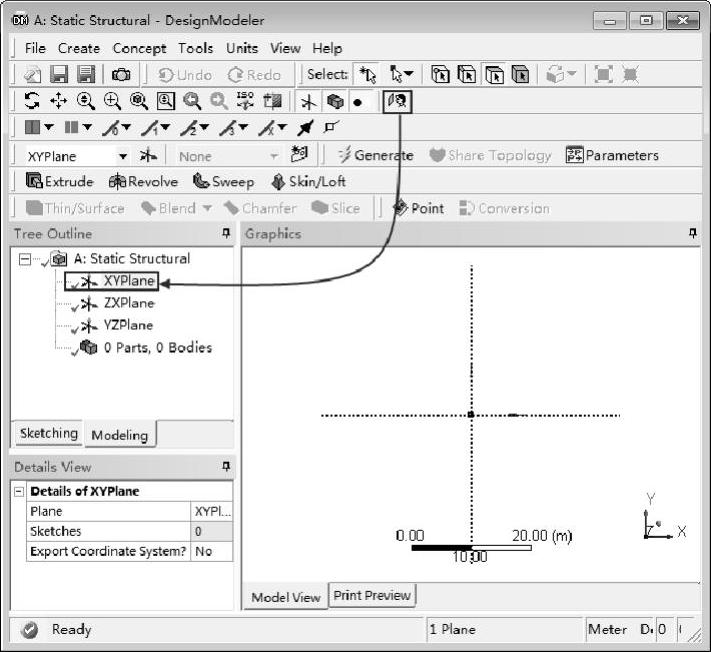Switch to the Sketching tab
The height and width of the screenshot is (652, 711).
tap(49, 433)
